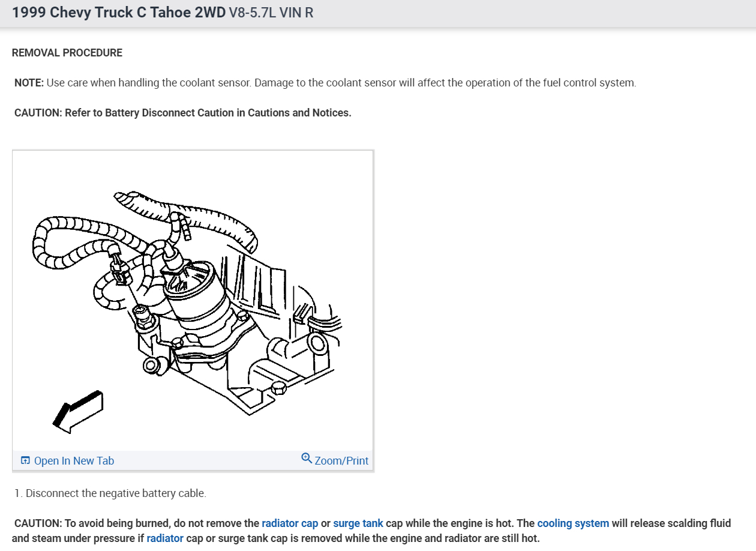This screenshot has height=551, width=756.
Task: Click the coolant sensor diagram image
Action: coord(193,301)
